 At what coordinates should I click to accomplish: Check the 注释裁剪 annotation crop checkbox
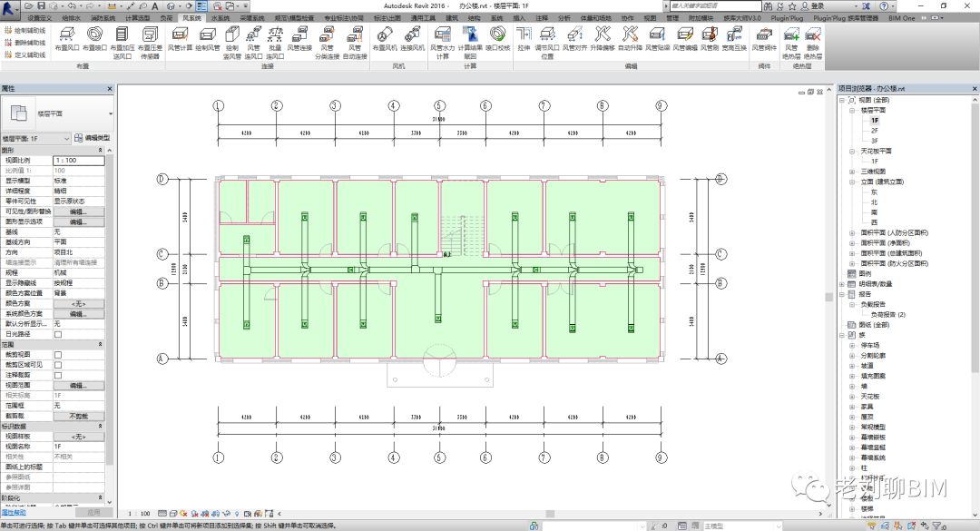(x=58, y=375)
